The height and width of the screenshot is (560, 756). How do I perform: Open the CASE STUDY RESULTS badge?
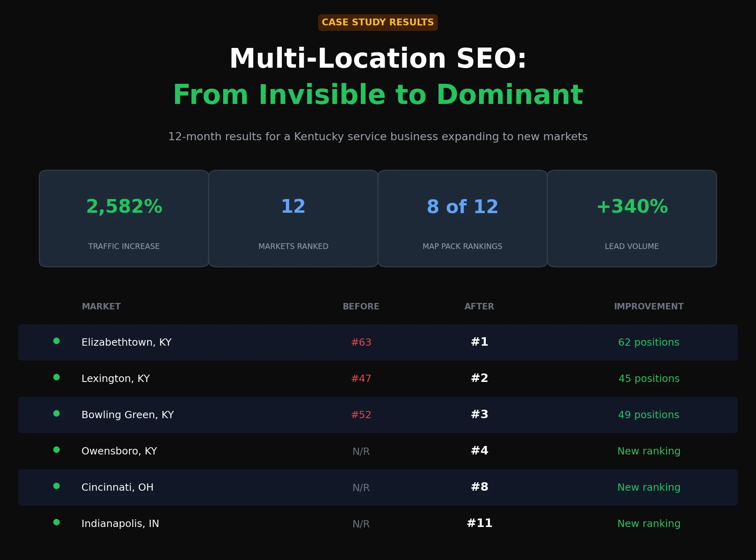tap(377, 22)
